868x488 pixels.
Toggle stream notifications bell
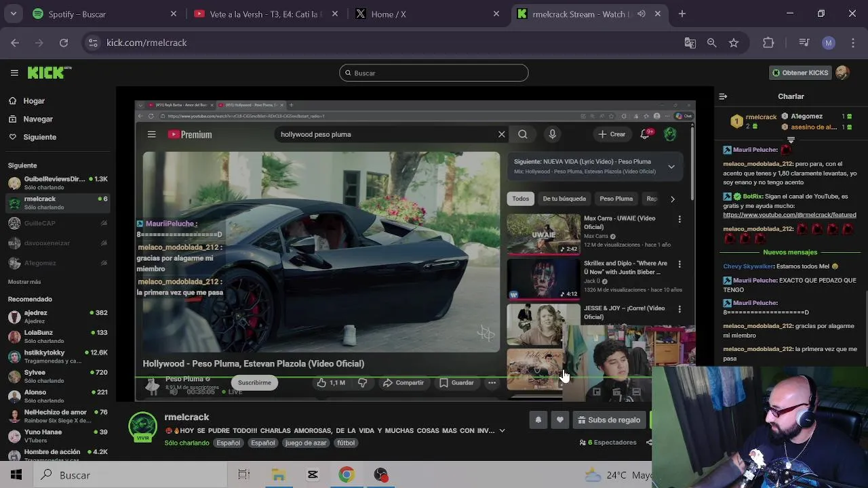coord(538,420)
